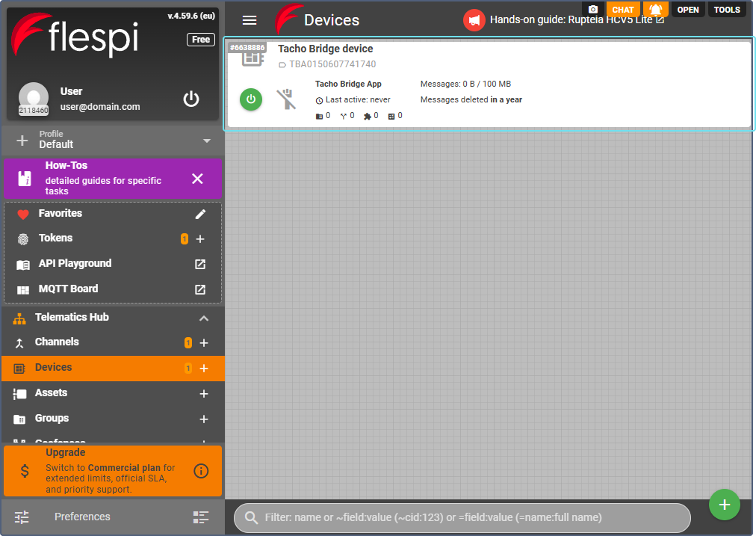
Task: Click the OPEN button
Action: (687, 10)
